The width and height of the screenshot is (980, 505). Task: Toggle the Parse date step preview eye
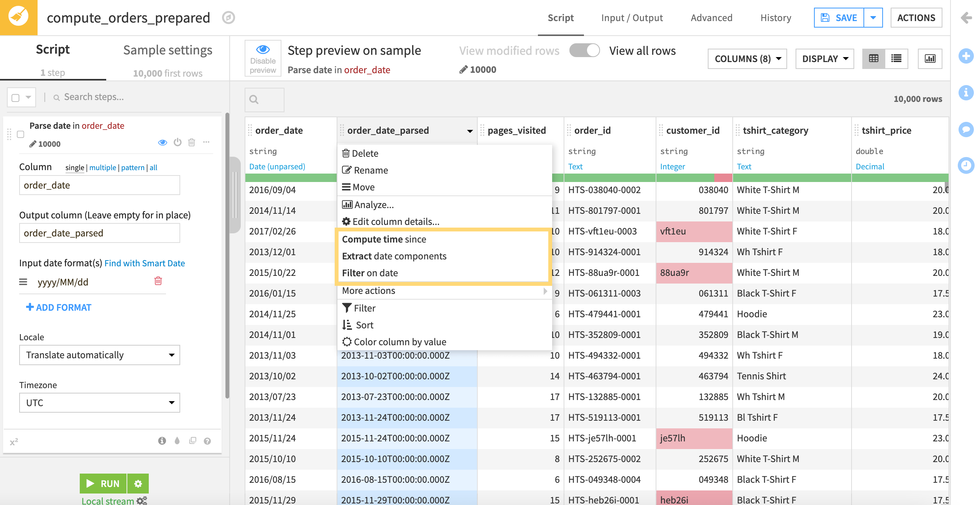tap(163, 143)
